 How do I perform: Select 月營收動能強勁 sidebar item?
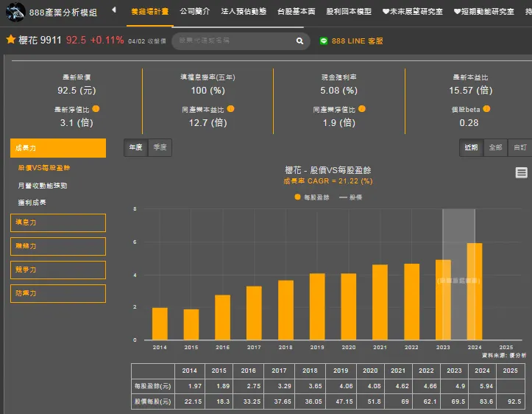tap(43, 186)
